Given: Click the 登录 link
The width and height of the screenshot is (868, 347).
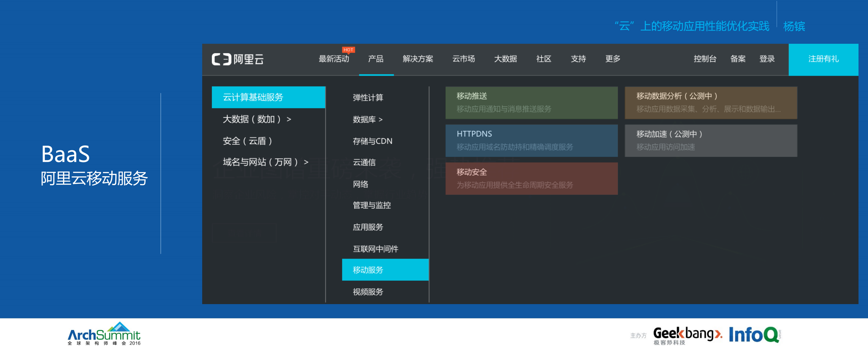Looking at the screenshot, I should 767,59.
